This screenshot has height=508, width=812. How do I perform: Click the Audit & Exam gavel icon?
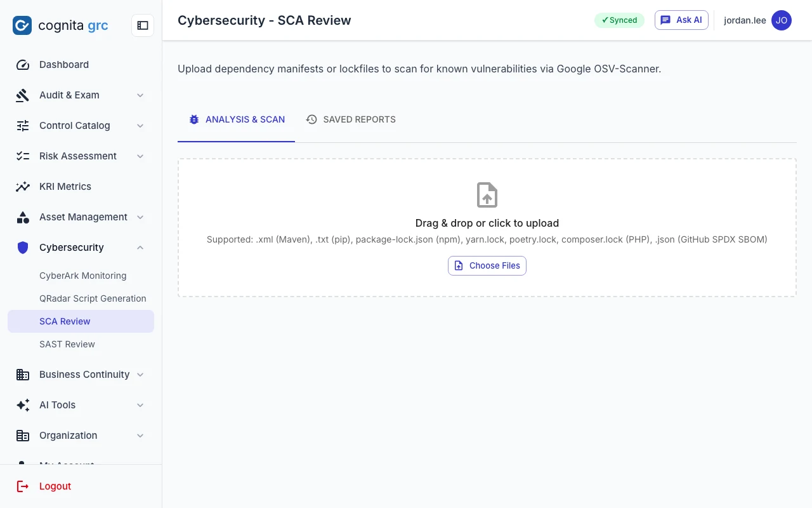pos(23,95)
